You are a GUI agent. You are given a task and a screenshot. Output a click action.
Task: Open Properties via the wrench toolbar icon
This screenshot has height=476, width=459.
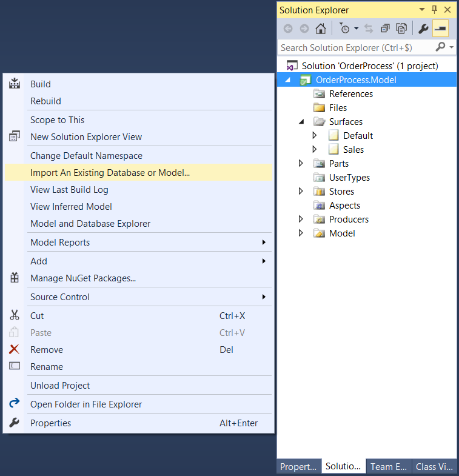point(423,28)
